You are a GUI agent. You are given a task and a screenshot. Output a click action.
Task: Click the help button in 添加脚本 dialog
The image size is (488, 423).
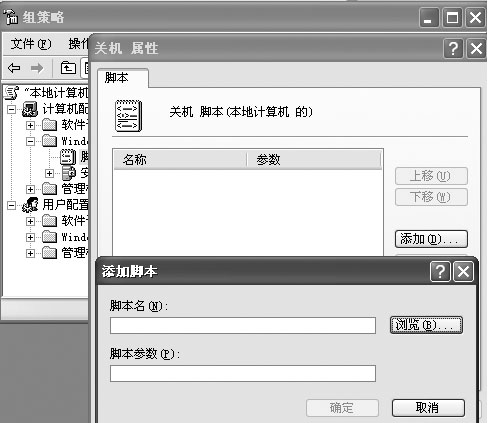pyautogui.click(x=440, y=271)
